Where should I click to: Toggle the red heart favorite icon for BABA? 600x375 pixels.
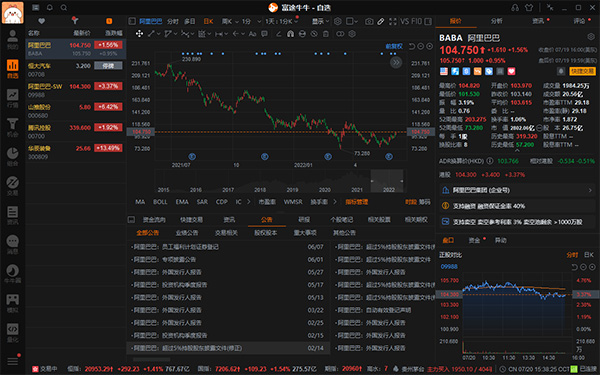click(x=511, y=71)
